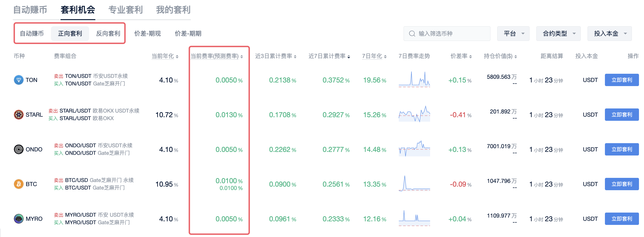Click the 距离结算 column header
Screen dimensions: 644x237
tap(552, 56)
